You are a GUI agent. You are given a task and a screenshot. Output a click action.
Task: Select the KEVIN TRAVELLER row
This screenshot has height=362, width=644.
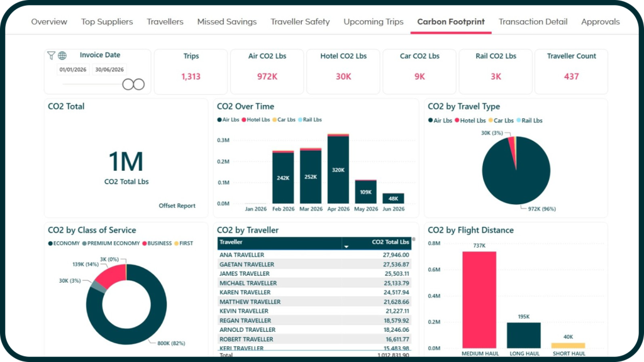point(314,311)
